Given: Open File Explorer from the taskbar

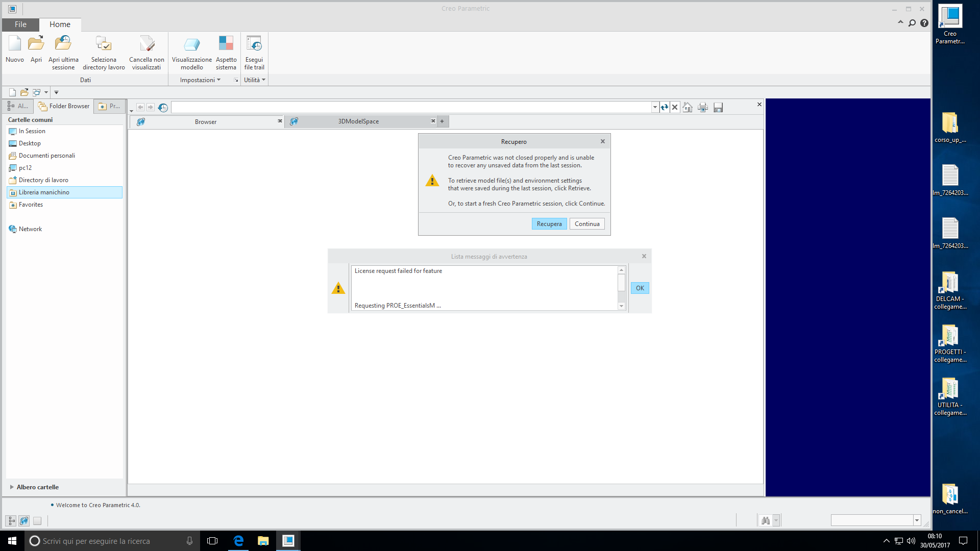Looking at the screenshot, I should [x=263, y=541].
